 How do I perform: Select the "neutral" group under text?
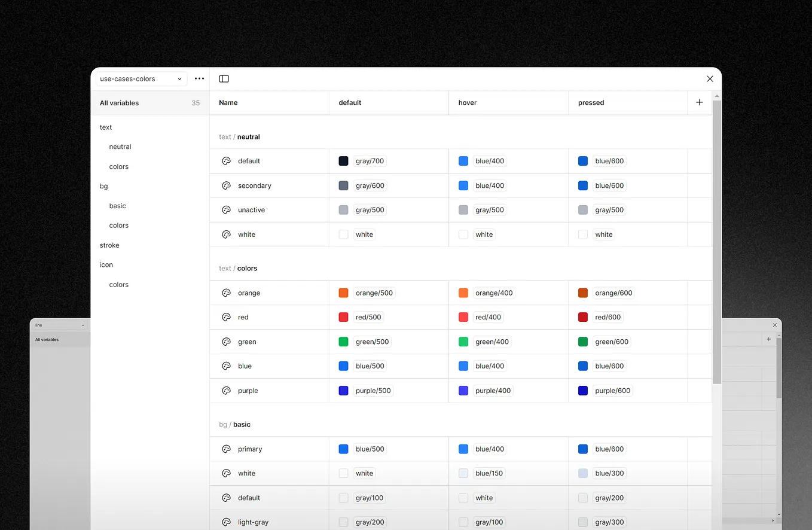coord(120,147)
